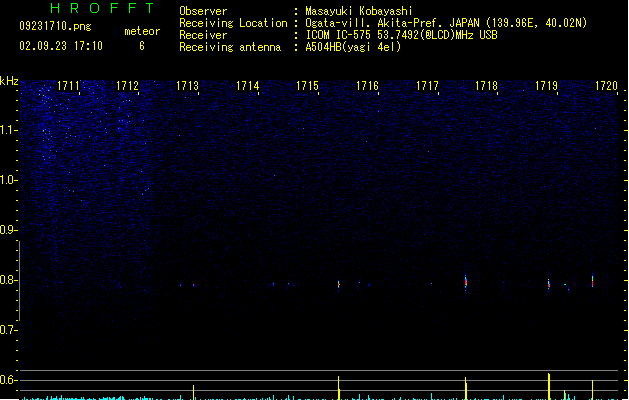
Task: Select the 1720 time marker
Action: click(606, 86)
